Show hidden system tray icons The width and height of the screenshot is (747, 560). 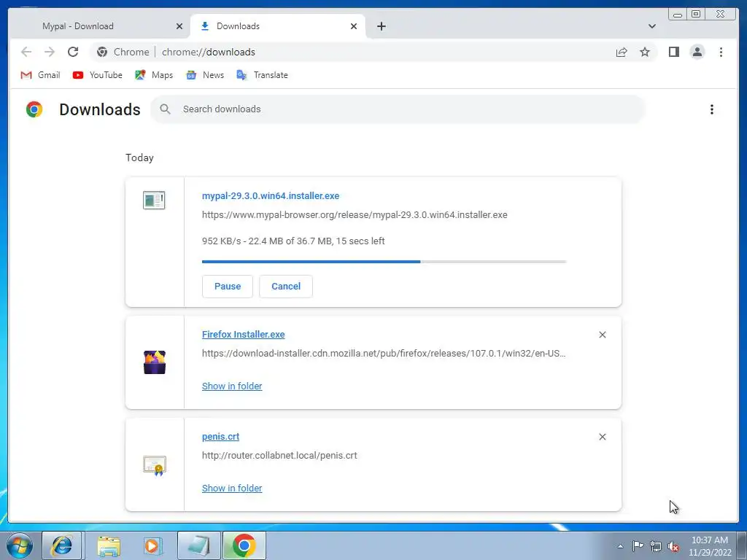click(x=620, y=546)
